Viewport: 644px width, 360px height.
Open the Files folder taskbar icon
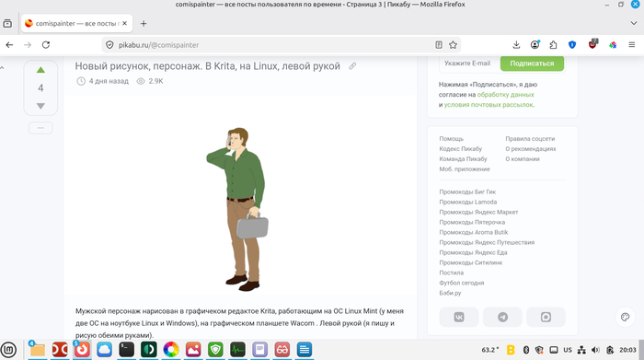click(38, 350)
